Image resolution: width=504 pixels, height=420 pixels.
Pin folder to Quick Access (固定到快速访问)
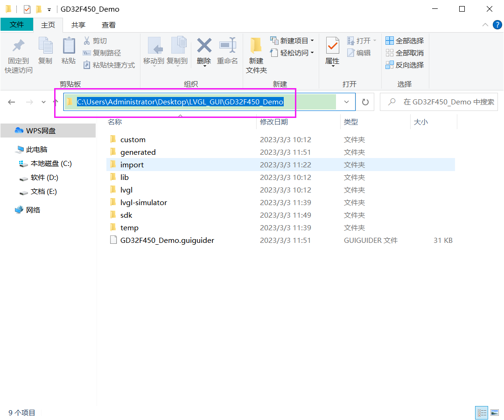tap(18, 56)
